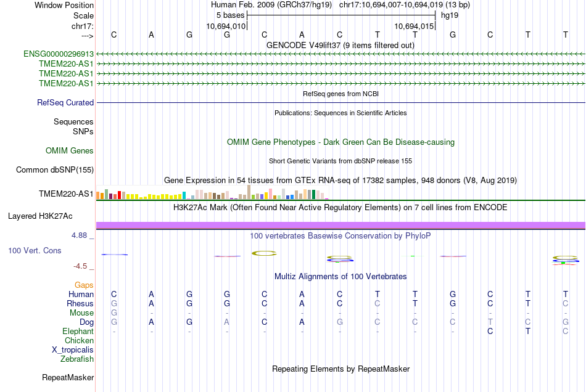Select the Elephant alignment row label
Viewport: 586px width, 392px height.
coord(78,331)
